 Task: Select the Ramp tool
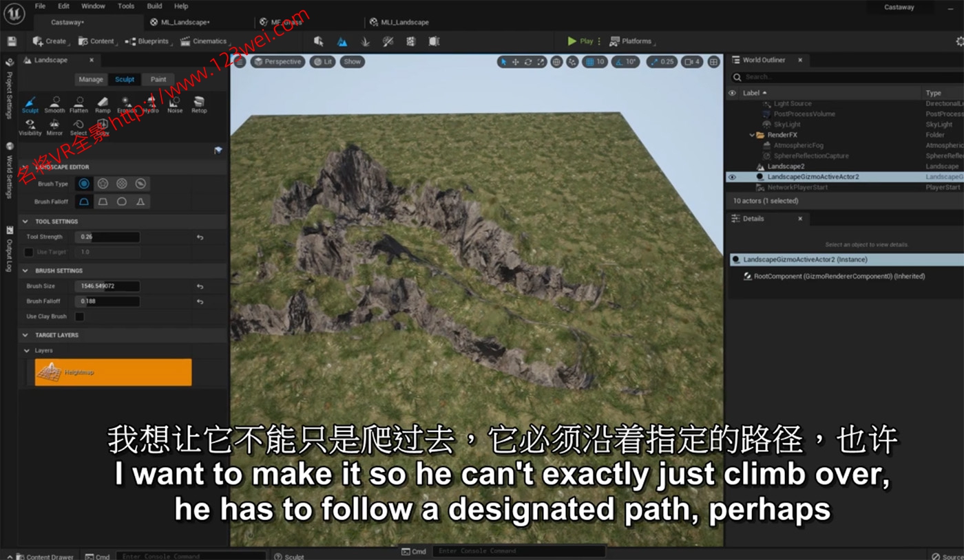pyautogui.click(x=103, y=104)
